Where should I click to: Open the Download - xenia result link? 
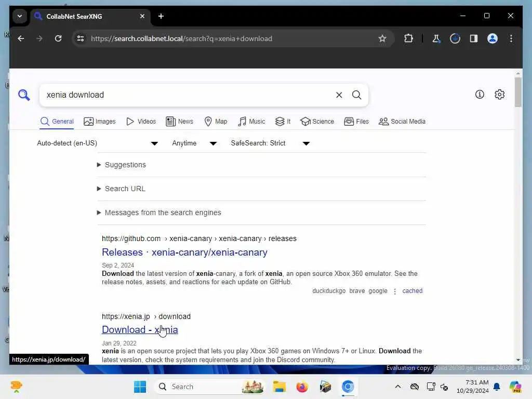(x=140, y=330)
